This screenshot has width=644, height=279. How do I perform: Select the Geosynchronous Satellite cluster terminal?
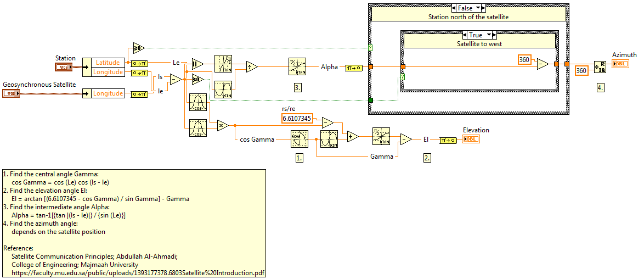point(10,93)
